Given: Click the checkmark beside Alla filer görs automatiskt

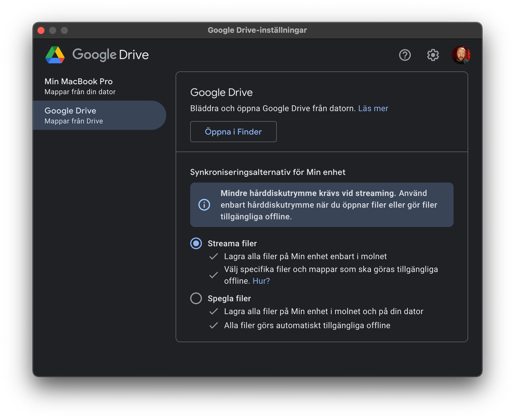Looking at the screenshot, I should point(214,325).
